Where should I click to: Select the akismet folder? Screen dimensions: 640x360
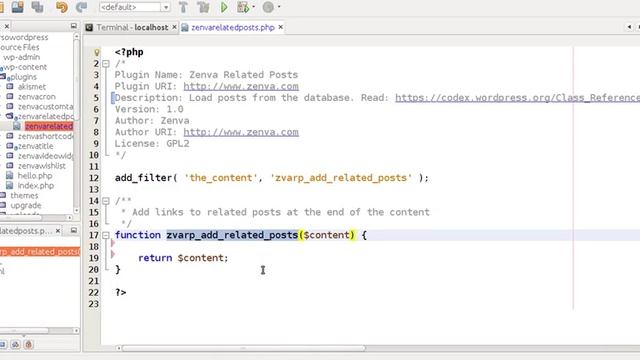click(31, 87)
